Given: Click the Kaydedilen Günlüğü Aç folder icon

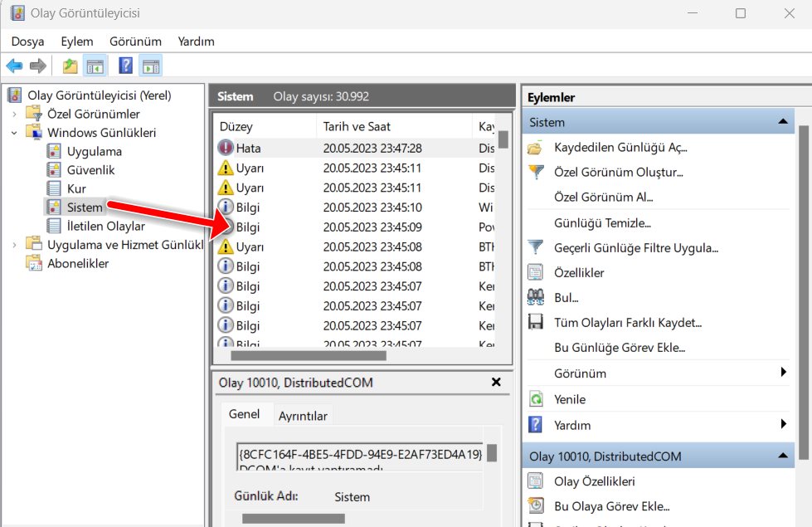Looking at the screenshot, I should point(535,148).
